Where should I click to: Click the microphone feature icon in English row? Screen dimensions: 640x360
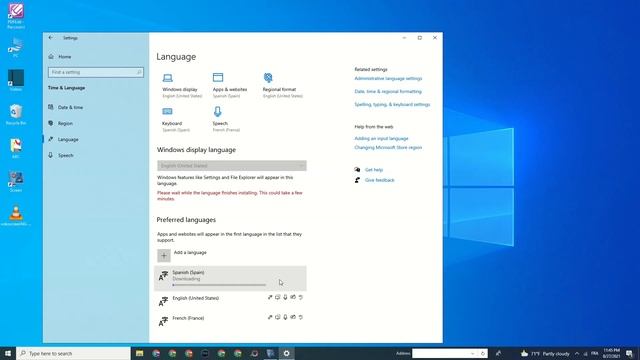pyautogui.click(x=285, y=297)
